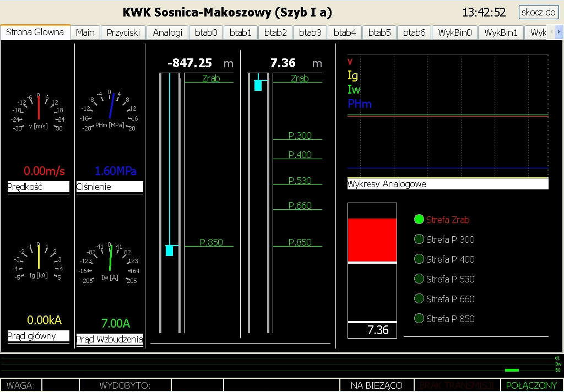
Task: Click the 7.36 depth reading at top
Action: click(283, 63)
